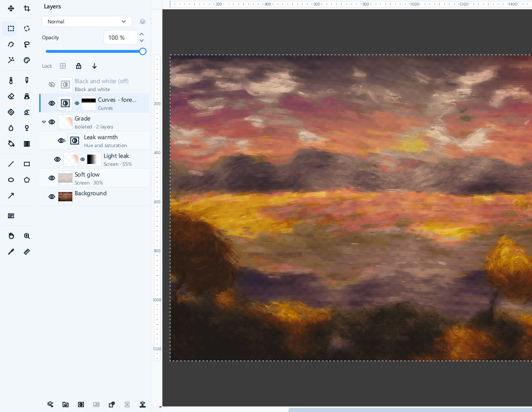Select the Magic wand tool

tap(11, 60)
